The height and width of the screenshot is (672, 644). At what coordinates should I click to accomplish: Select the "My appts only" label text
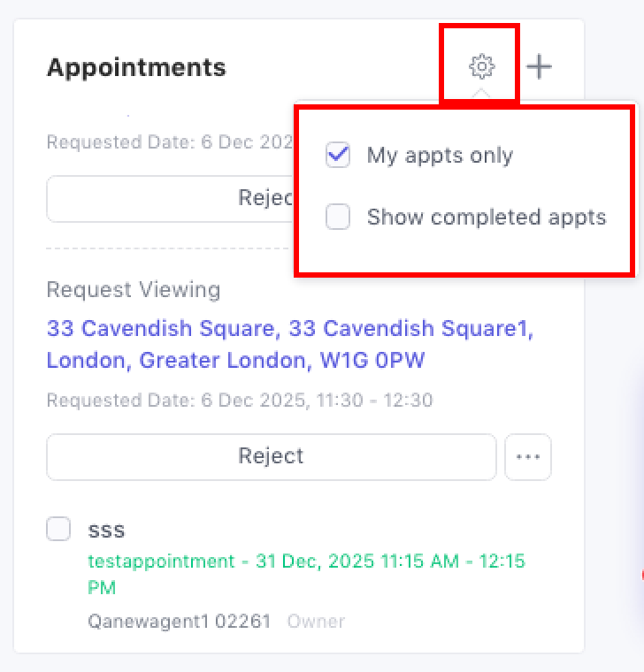(x=440, y=156)
